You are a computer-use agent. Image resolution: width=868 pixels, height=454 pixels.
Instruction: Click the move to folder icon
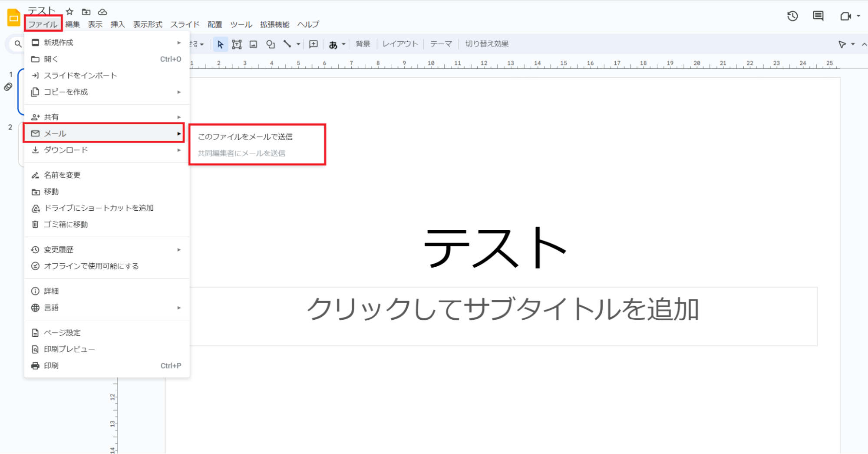tap(86, 12)
